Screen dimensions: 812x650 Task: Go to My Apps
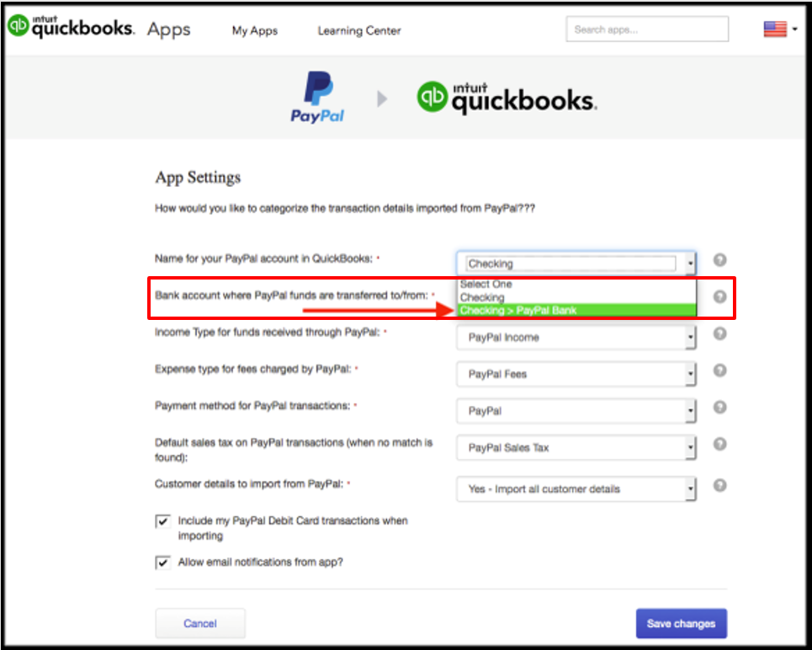(x=255, y=30)
